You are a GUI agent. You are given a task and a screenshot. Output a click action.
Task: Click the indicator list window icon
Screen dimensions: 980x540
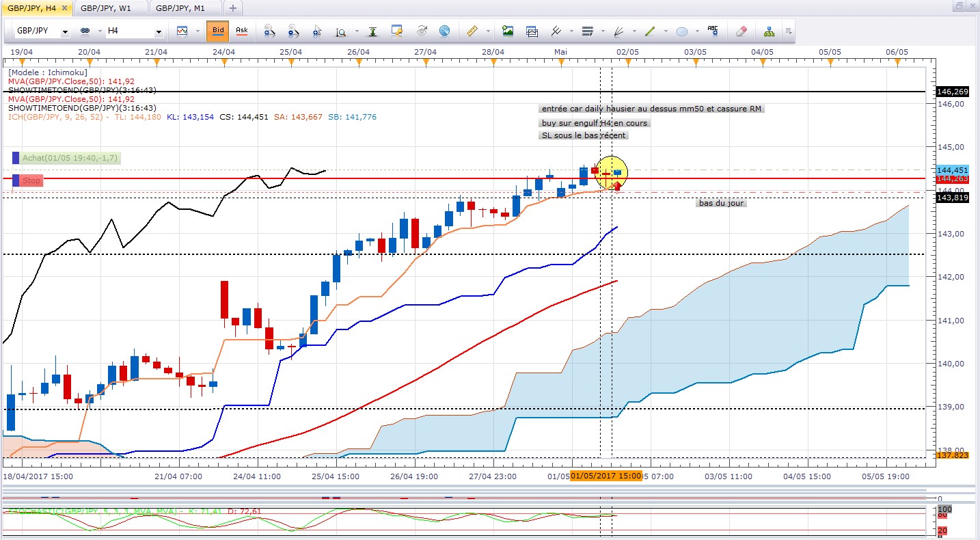point(532,31)
